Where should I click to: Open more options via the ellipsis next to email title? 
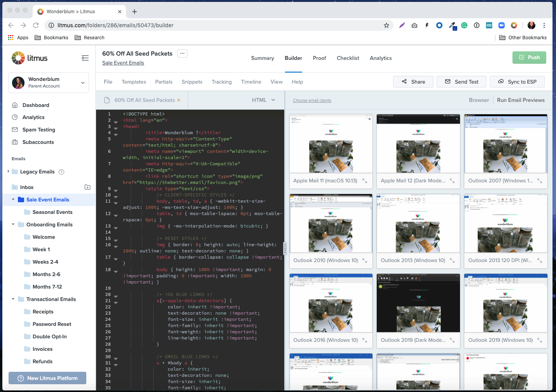tap(182, 53)
